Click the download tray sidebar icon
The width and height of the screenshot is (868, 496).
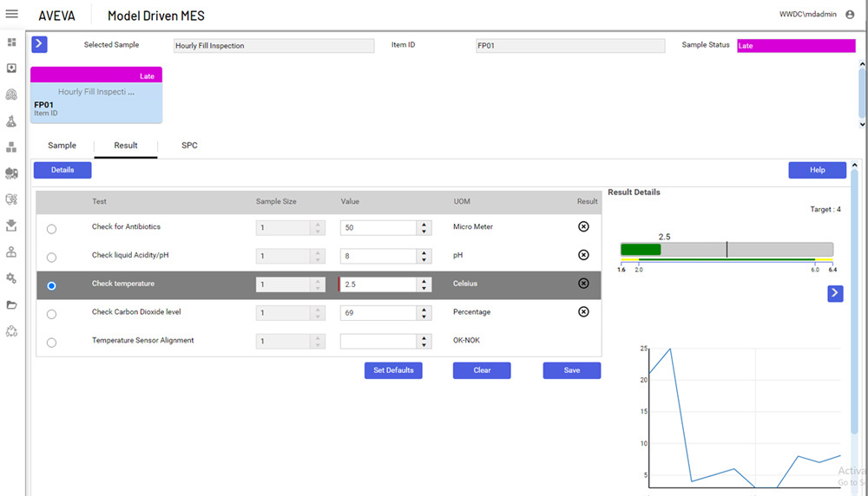tap(12, 225)
